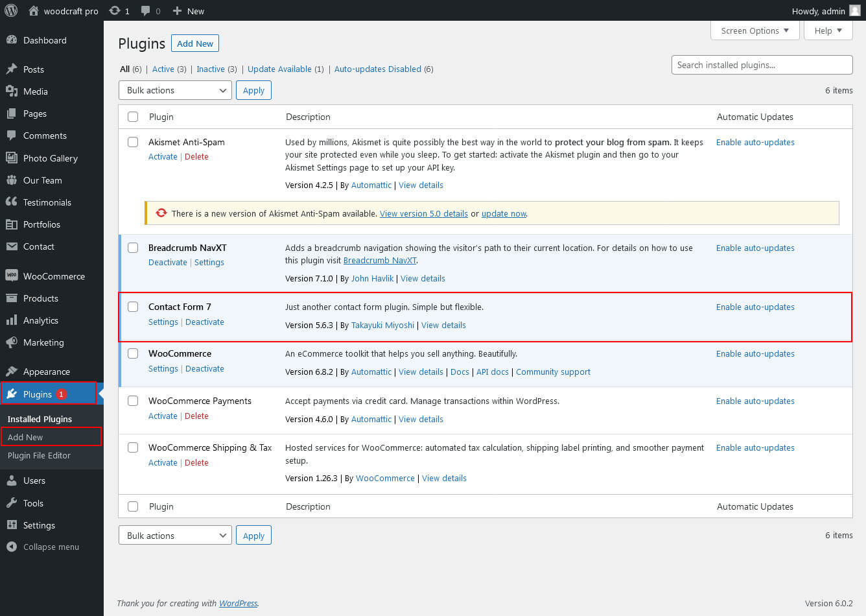This screenshot has width=866, height=616.
Task: Click the Users icon in sidebar
Action: click(x=12, y=480)
